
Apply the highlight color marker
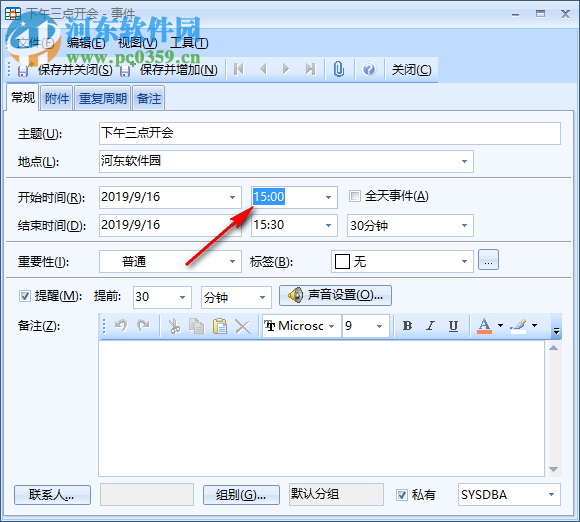tap(518, 326)
